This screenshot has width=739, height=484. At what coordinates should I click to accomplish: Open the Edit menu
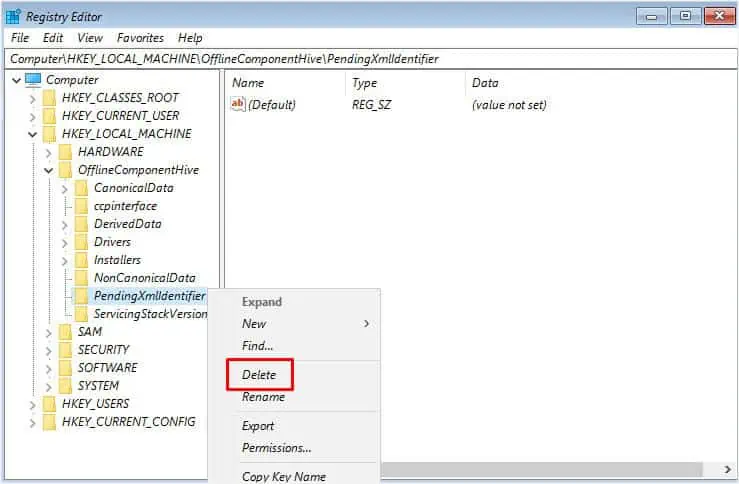coord(53,38)
